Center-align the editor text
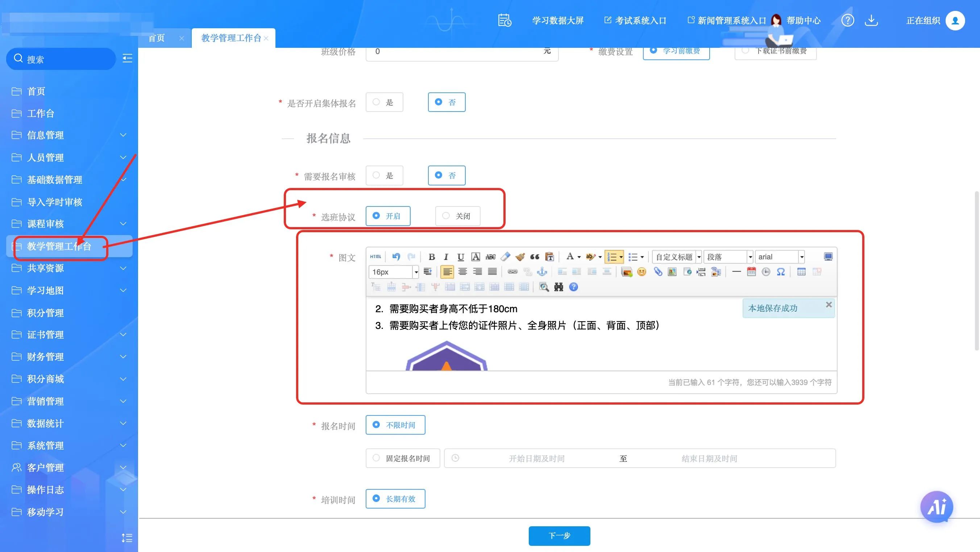The image size is (980, 552). pos(462,271)
